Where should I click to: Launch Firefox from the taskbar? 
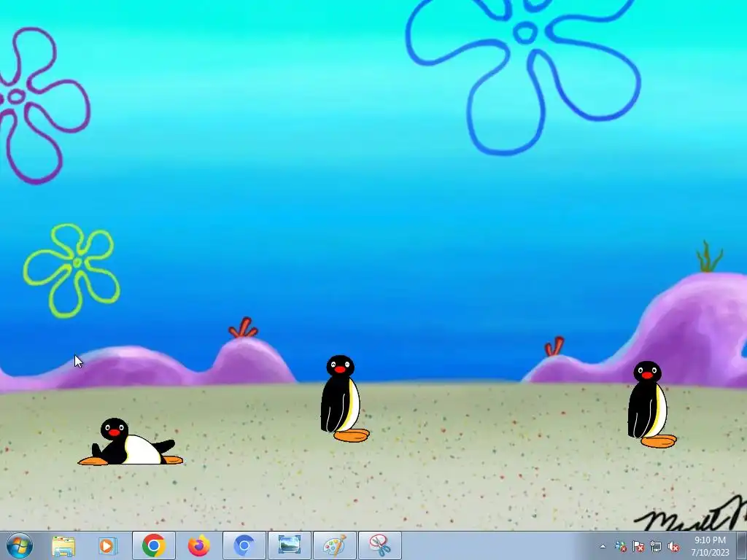pyautogui.click(x=198, y=545)
